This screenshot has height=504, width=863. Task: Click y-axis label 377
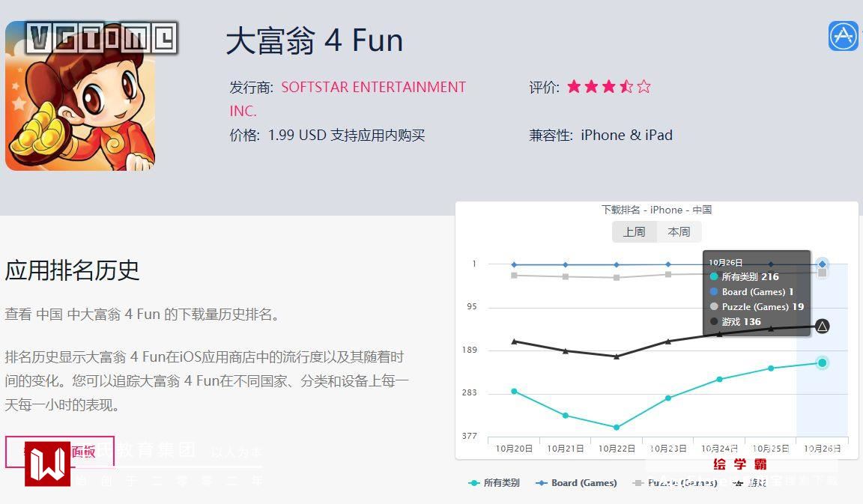(x=470, y=436)
